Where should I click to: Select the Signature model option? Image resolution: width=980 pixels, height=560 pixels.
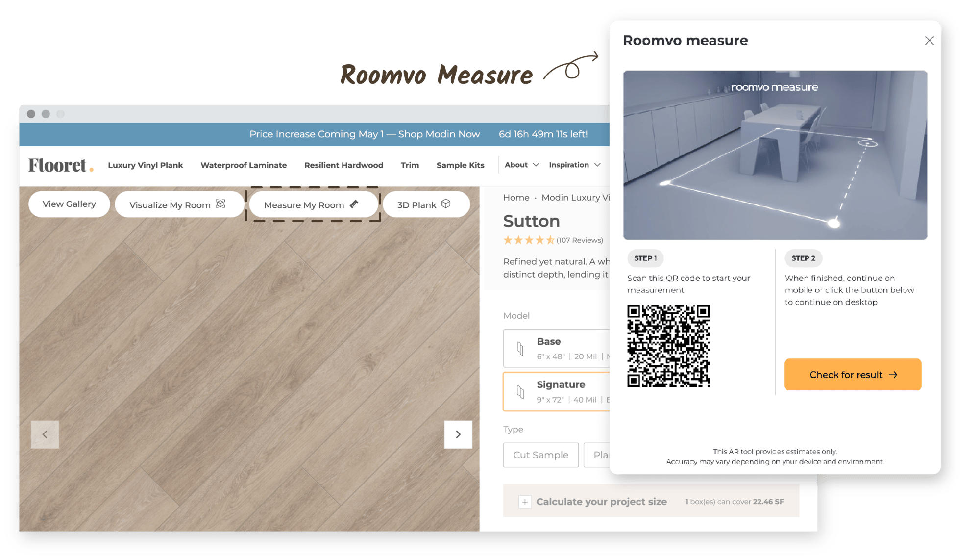coord(557,391)
